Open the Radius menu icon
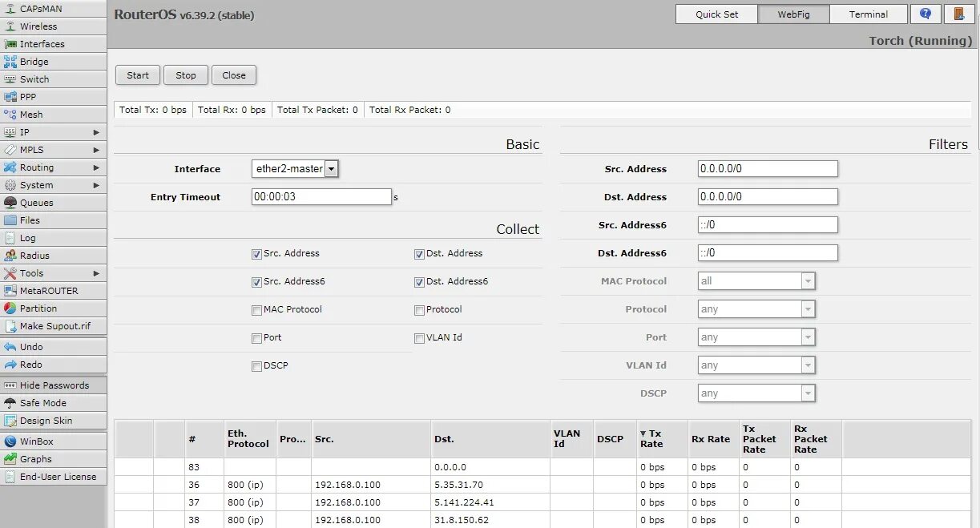This screenshot has height=528, width=980. coord(10,256)
